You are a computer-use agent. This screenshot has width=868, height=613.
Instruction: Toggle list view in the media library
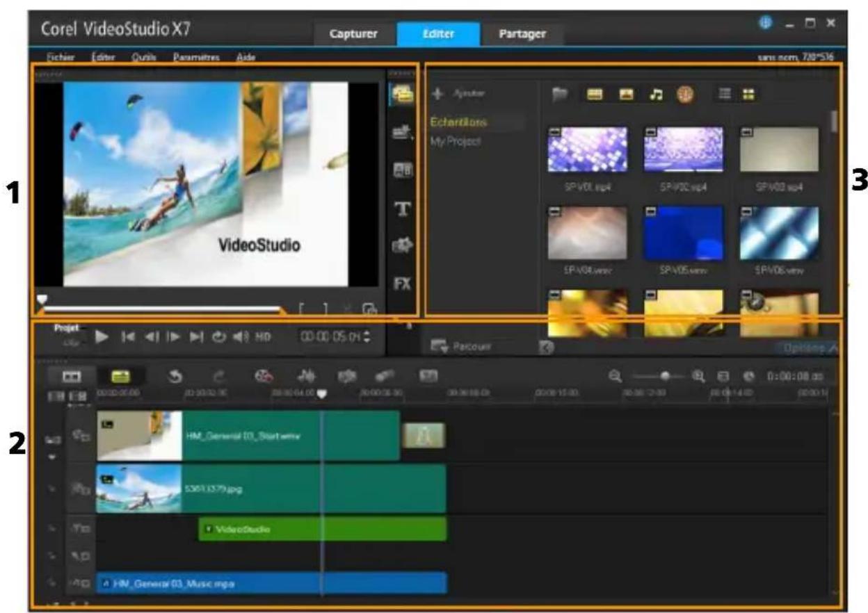724,94
